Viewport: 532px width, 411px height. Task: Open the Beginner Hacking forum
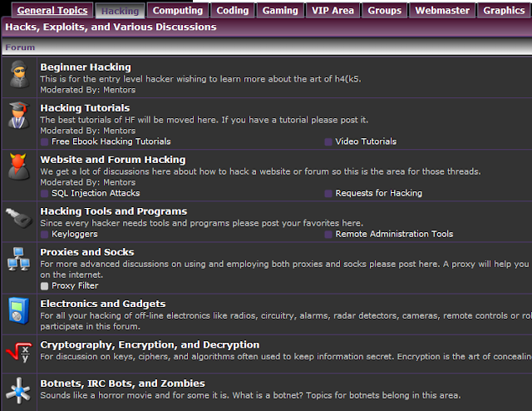point(86,67)
